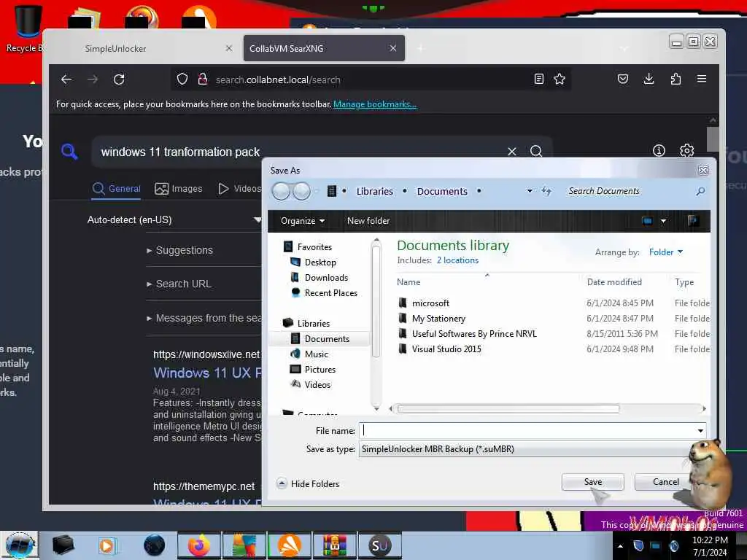Open WinRAR icon in the taskbar
747x560 pixels.
(x=334, y=545)
